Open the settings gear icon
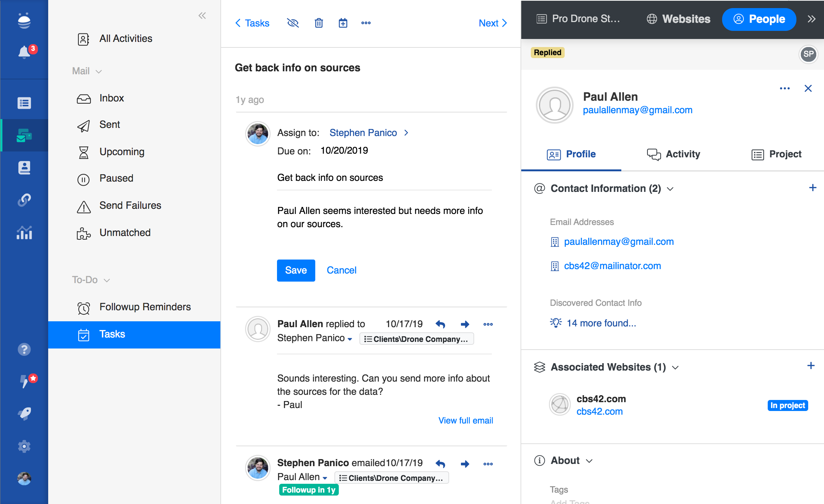Screen dimensions: 824x504 24,446
